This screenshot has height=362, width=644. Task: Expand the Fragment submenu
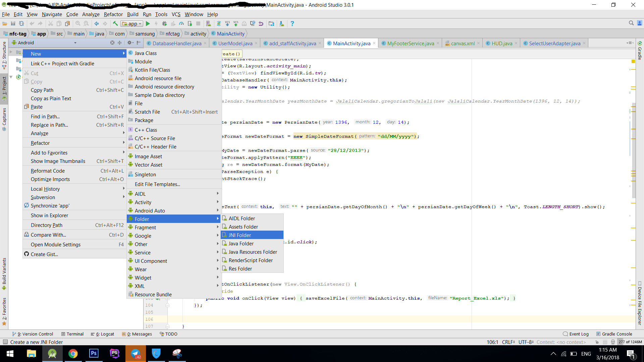coord(173,228)
